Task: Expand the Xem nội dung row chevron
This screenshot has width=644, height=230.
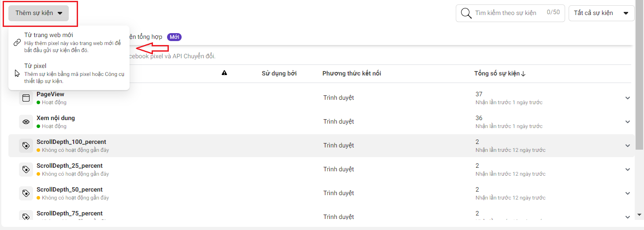Action: [x=628, y=122]
